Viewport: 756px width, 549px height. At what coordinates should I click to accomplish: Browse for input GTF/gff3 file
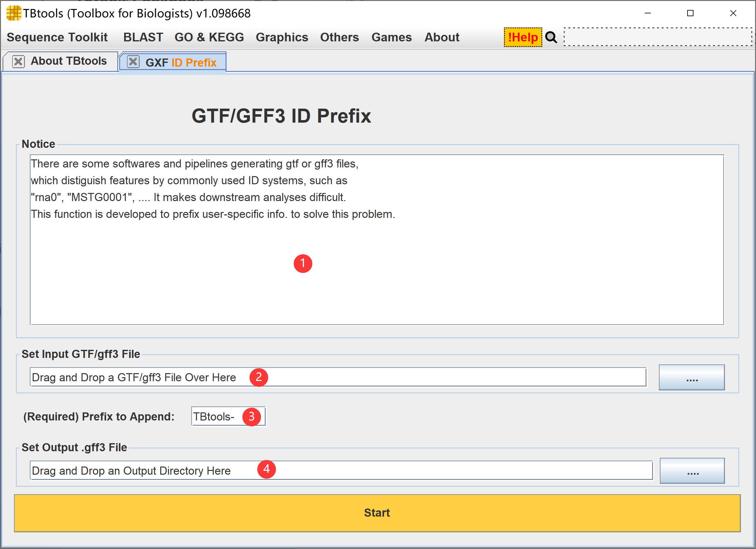pos(692,377)
